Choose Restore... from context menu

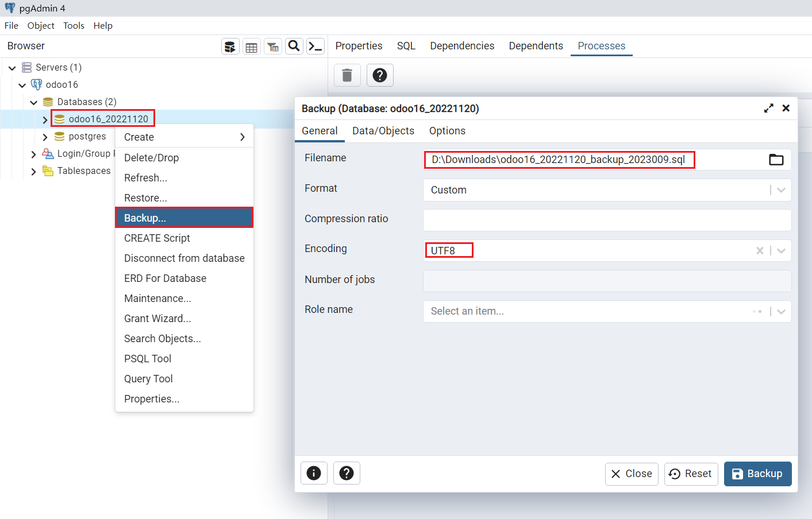184,198
